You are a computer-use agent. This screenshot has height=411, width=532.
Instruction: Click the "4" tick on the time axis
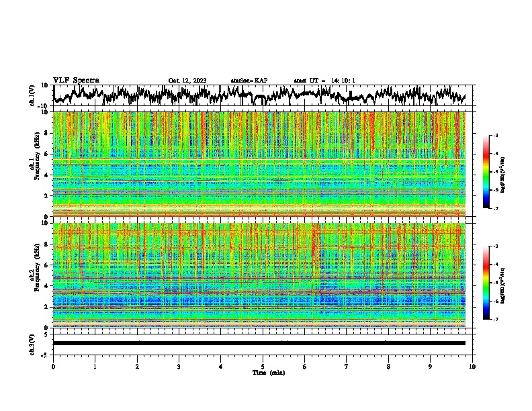tap(221, 367)
